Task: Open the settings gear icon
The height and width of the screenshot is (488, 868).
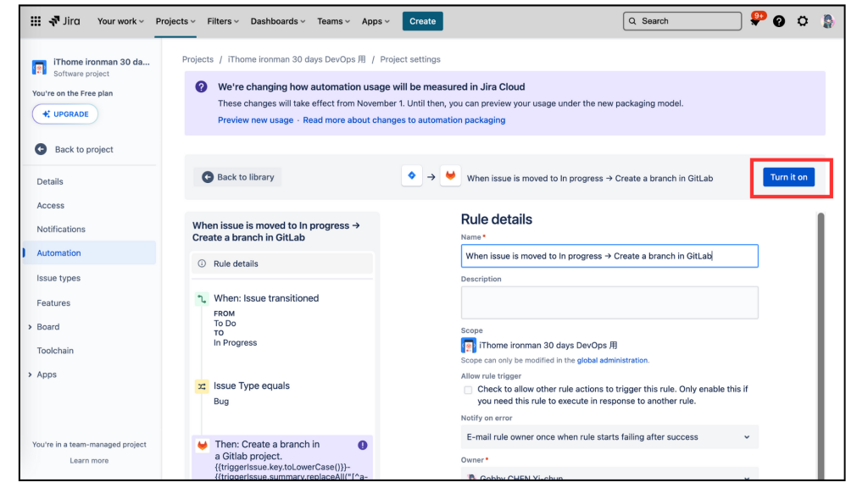Action: pos(803,21)
